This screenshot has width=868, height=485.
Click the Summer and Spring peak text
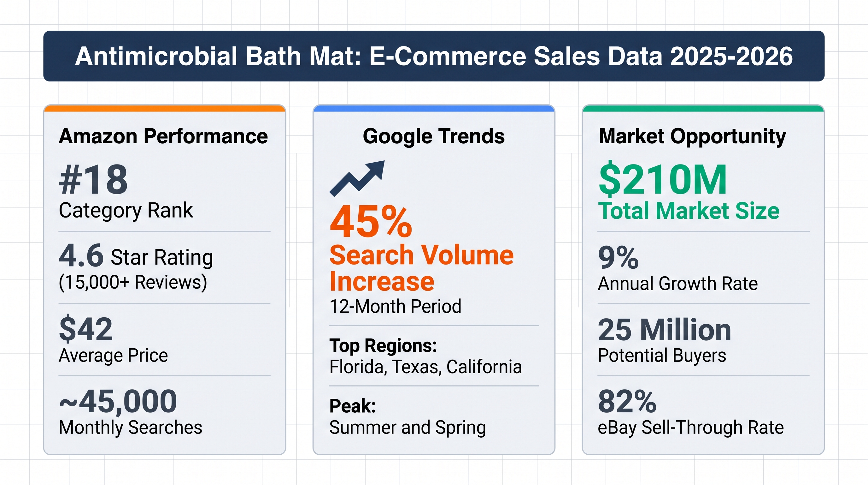click(408, 428)
